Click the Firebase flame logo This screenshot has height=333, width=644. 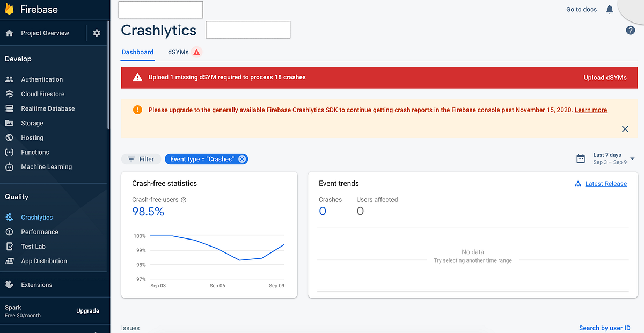[9, 9]
